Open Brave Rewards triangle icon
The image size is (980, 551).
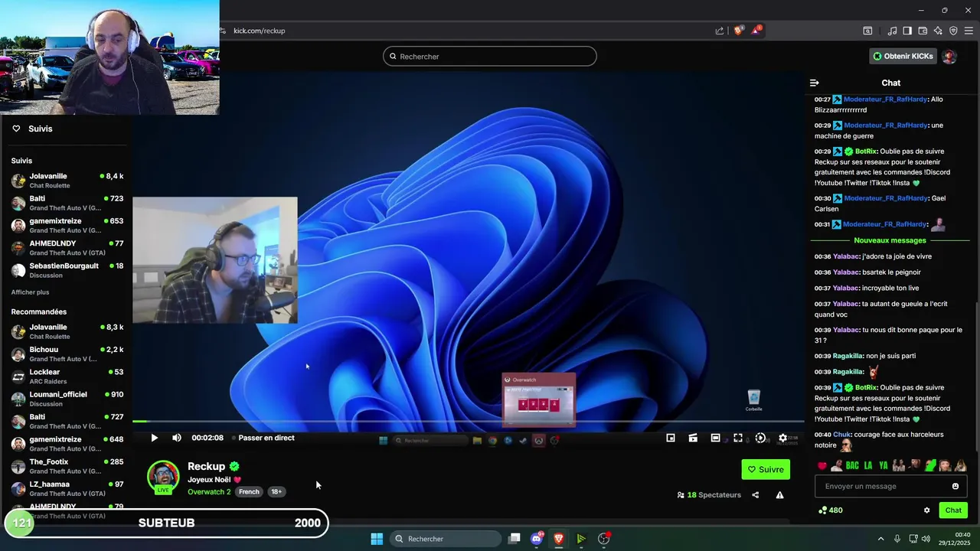pyautogui.click(x=757, y=31)
